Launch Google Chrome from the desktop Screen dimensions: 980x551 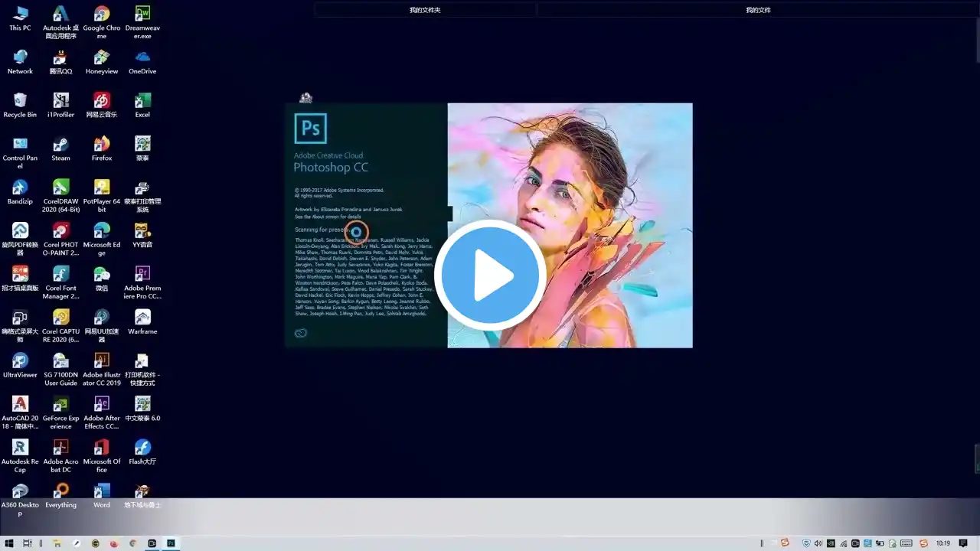[102, 22]
